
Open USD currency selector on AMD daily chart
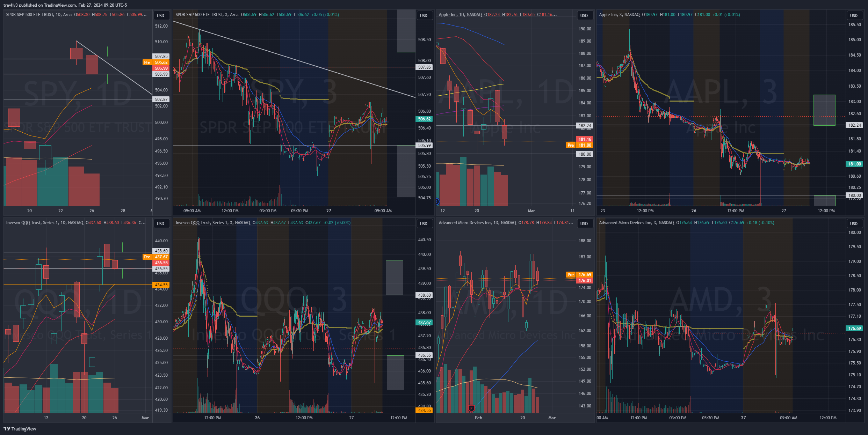pyautogui.click(x=584, y=223)
